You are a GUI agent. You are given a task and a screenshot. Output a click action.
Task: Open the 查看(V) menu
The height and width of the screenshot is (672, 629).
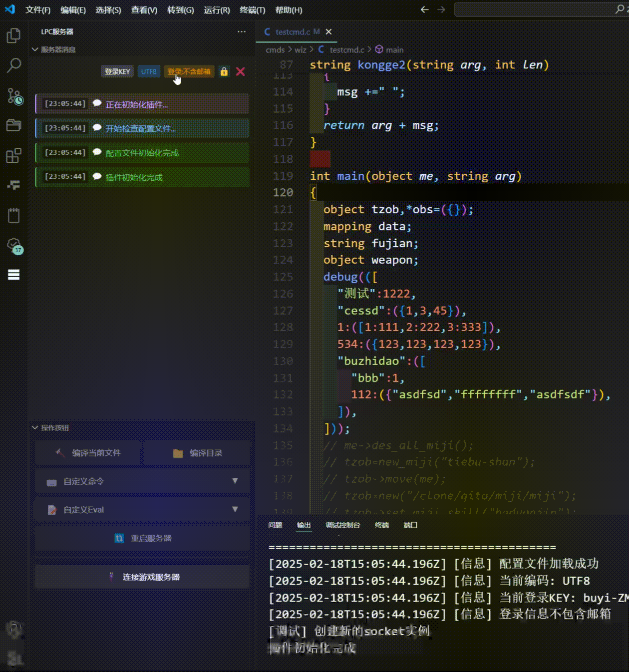click(x=144, y=10)
